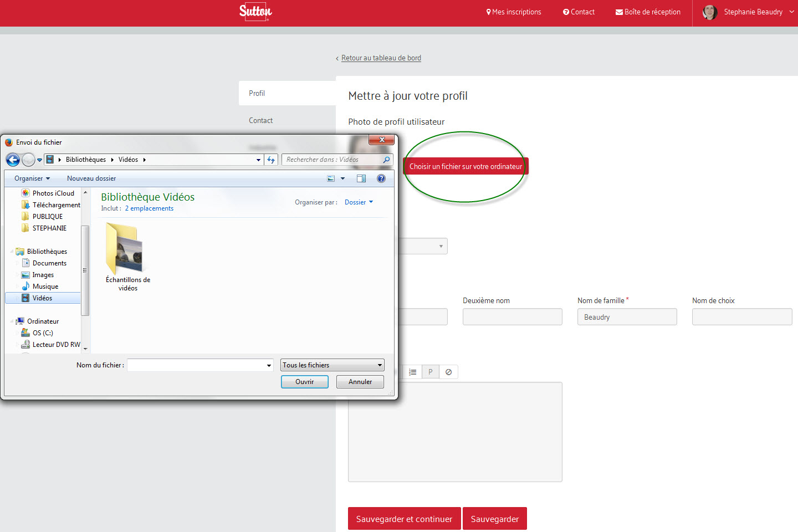Open the Tous les fichiers type dropdown
The image size is (798, 532).
click(x=332, y=365)
